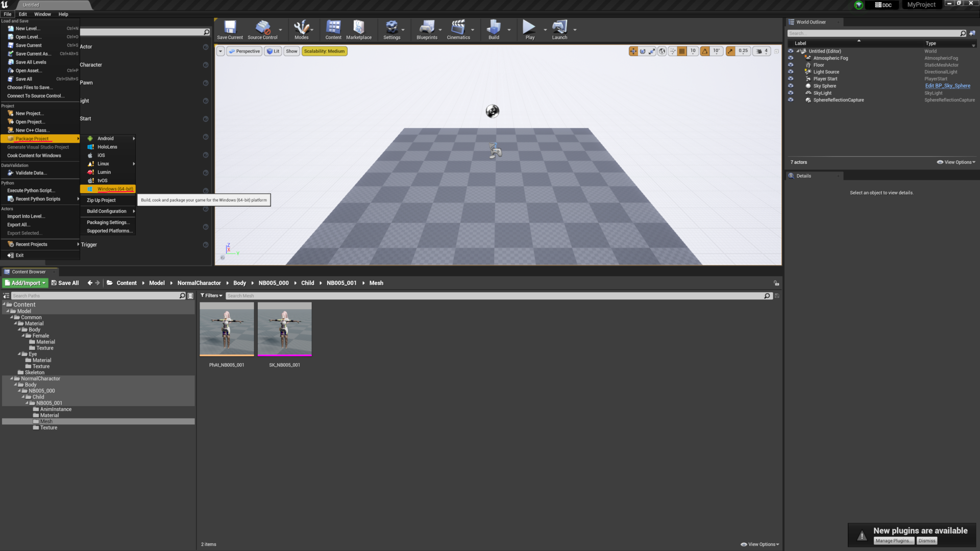
Task: Click the green source control status icon
Action: [x=859, y=5]
